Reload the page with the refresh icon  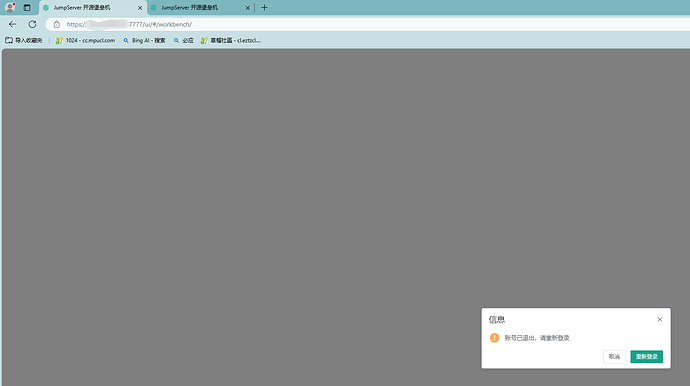coord(32,24)
